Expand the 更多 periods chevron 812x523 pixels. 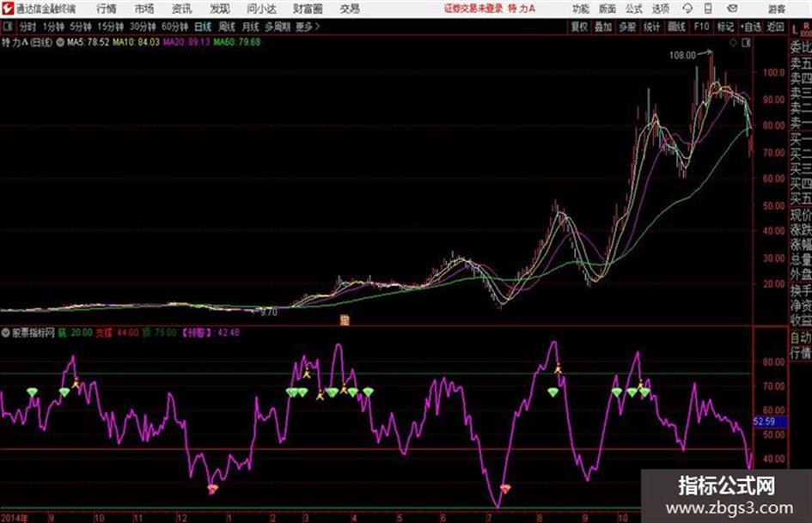308,27
